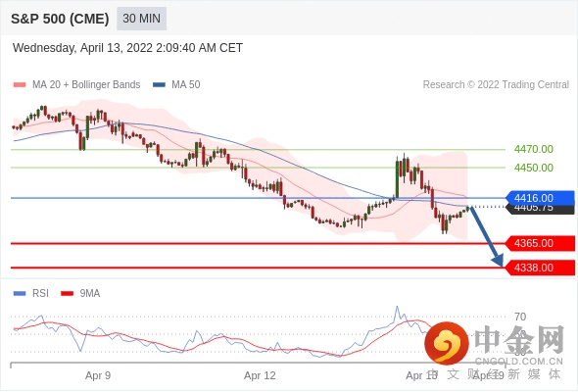Click the current price 4405.75 black tag
The width and height of the screenshot is (578, 392).
pyautogui.click(x=540, y=209)
